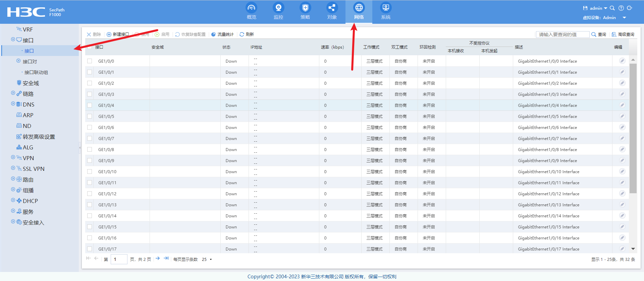The width and height of the screenshot is (644, 281).
Task: Edit GE1/0/8 with its pencil icon
Action: [622, 149]
